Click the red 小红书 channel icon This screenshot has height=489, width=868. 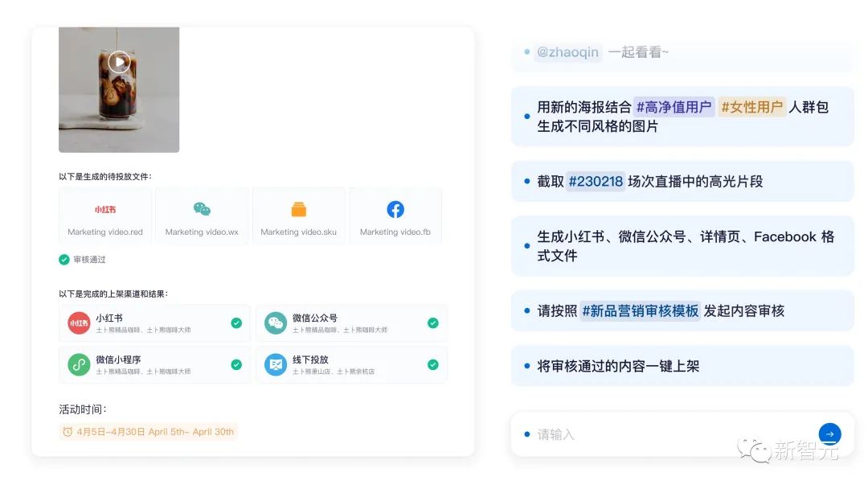point(79,323)
